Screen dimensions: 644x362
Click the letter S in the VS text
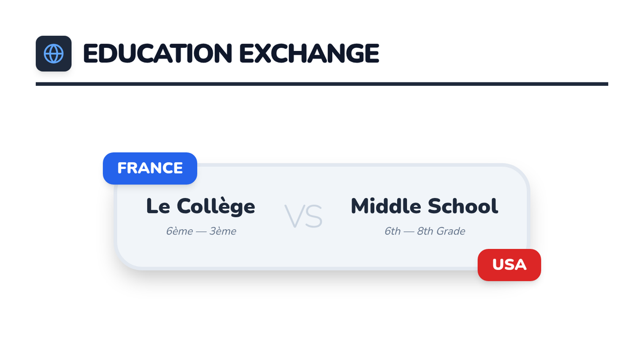tap(313, 217)
